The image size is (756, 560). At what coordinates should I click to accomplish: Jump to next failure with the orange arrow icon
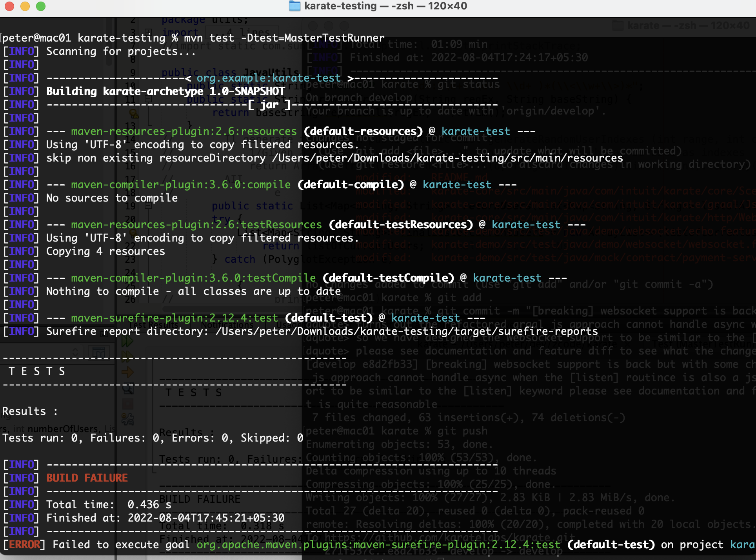(128, 373)
